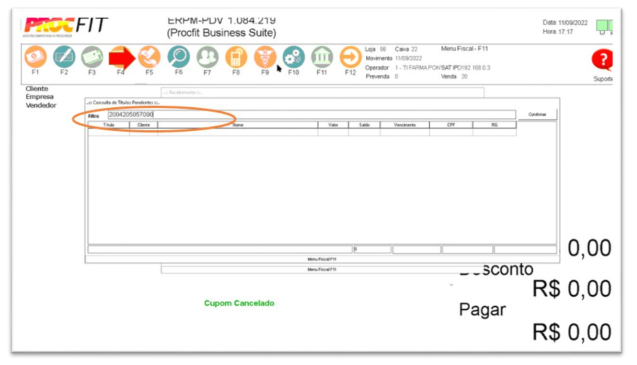
Task: Click the Pagar label
Action: (x=482, y=310)
